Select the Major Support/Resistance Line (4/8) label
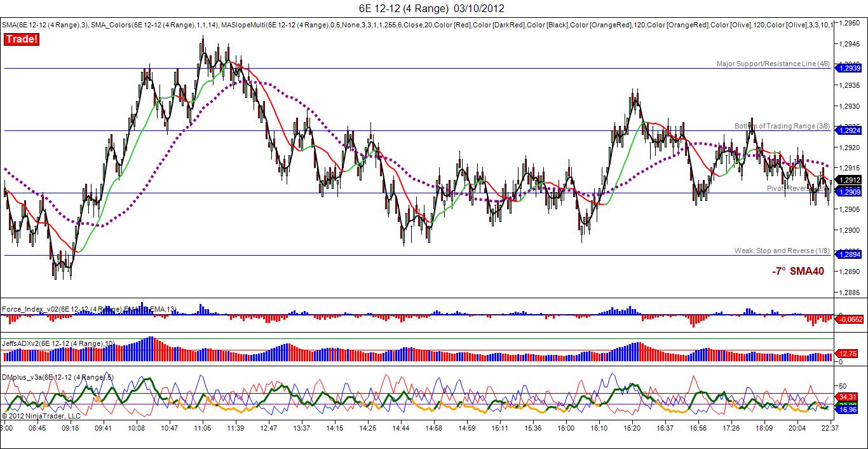The width and height of the screenshot is (868, 449). pos(773,64)
